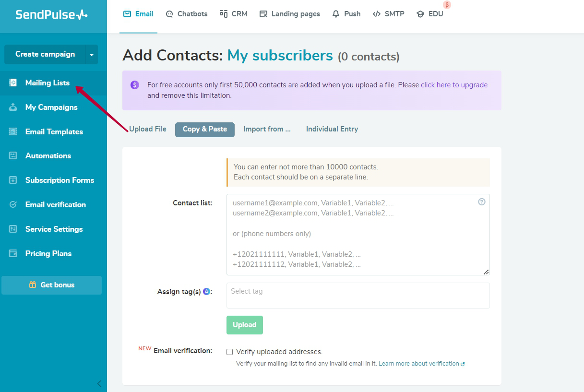Click the Automations sidebar icon
This screenshot has height=392, width=584.
click(13, 155)
